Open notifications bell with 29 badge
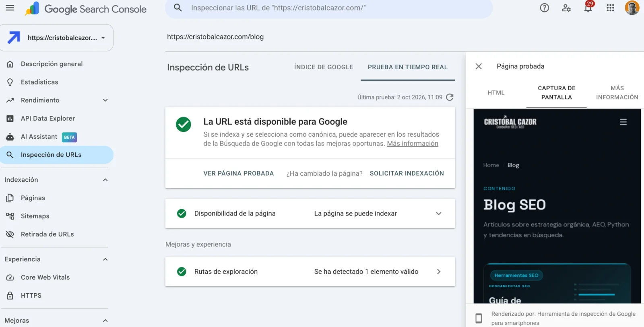 [x=588, y=7]
